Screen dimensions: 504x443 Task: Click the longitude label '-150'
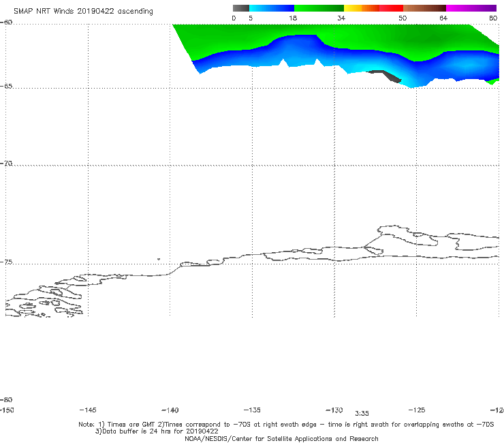(x=7, y=410)
